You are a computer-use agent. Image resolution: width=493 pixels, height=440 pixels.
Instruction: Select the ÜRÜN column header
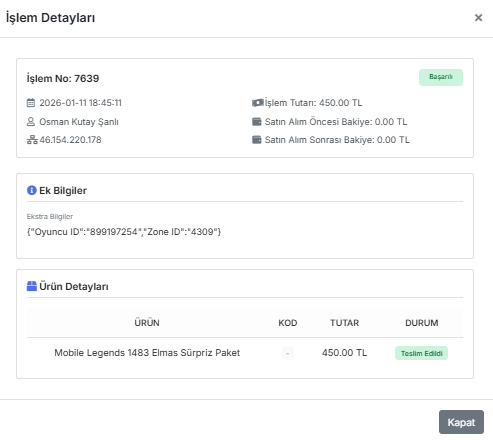[x=147, y=323]
